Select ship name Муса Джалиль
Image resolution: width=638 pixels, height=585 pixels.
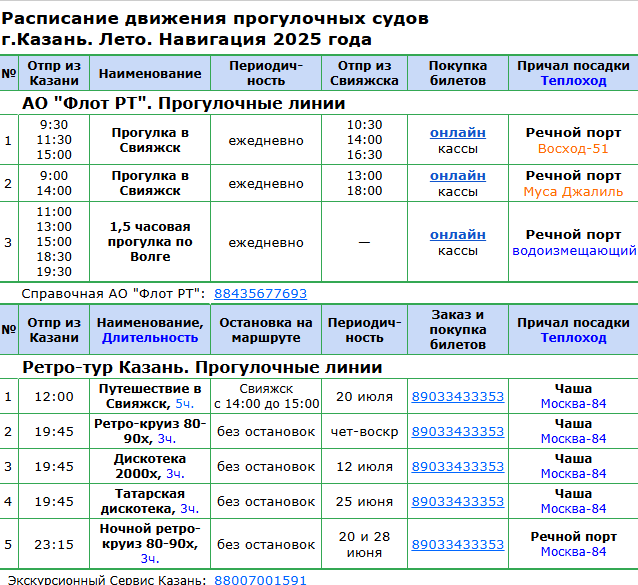573,192
